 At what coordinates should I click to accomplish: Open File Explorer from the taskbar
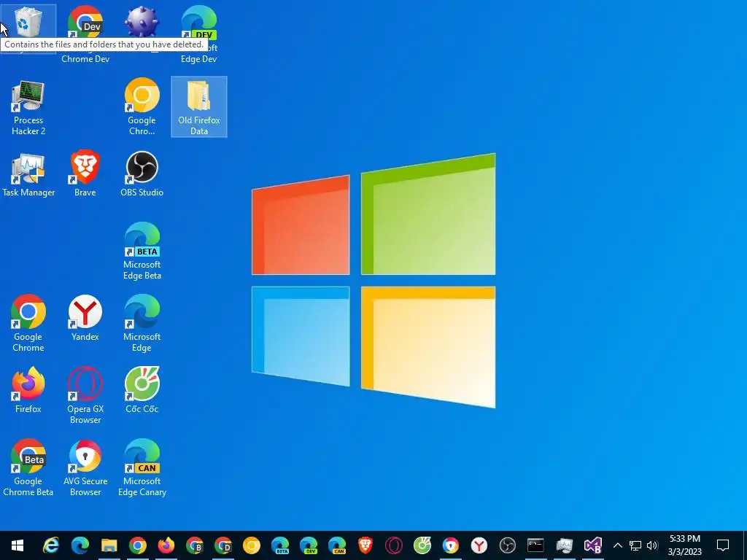(x=109, y=545)
